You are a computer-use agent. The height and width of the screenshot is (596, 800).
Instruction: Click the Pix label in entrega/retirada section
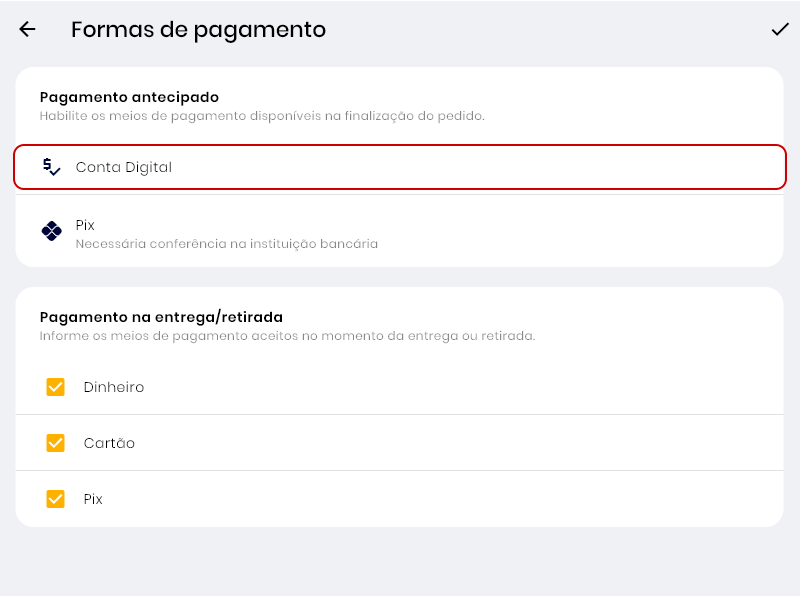(93, 499)
